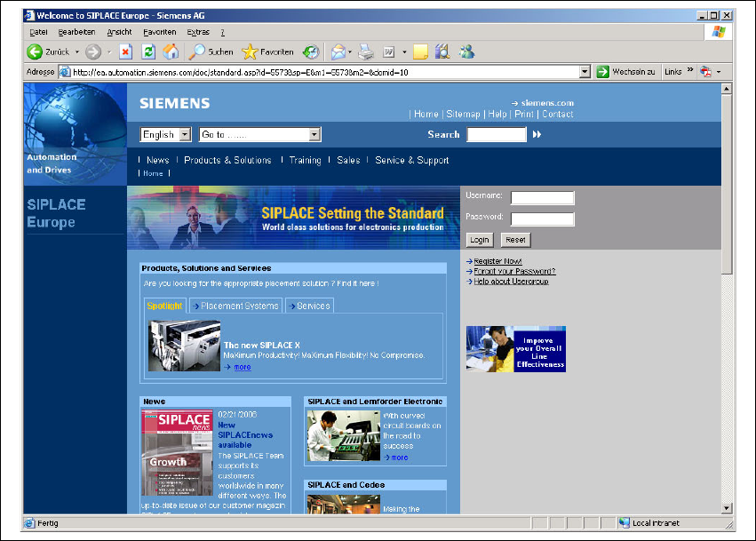Open dropdown arrow beside Word edit icon
Viewport: 756px width, 541px height.
pos(404,52)
